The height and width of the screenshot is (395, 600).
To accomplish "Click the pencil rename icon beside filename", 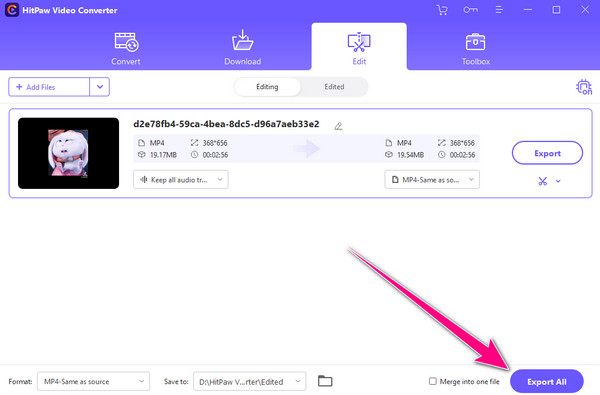I will click(338, 126).
